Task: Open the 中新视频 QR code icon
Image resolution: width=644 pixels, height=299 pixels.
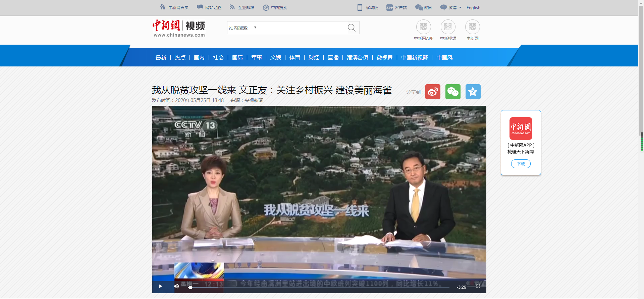Action: (448, 27)
